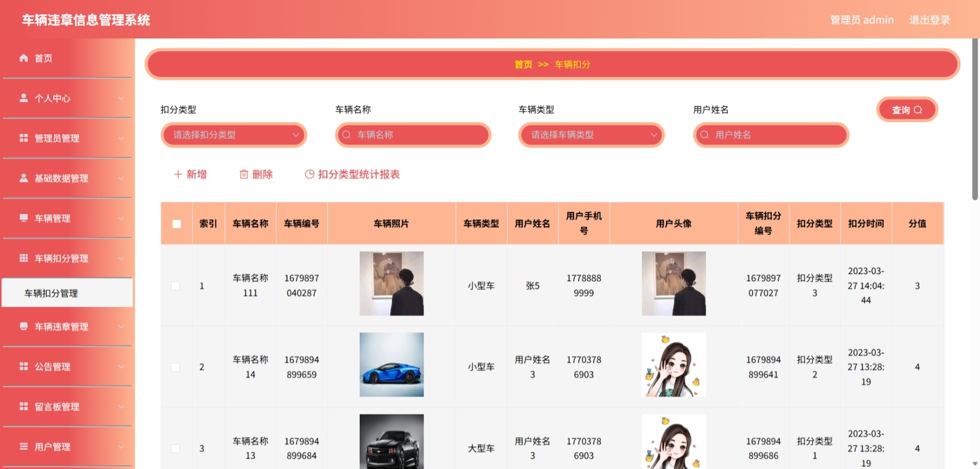Expand the 车辆管理 menu chevron
Screen dimensions: 980x469
click(x=121, y=218)
